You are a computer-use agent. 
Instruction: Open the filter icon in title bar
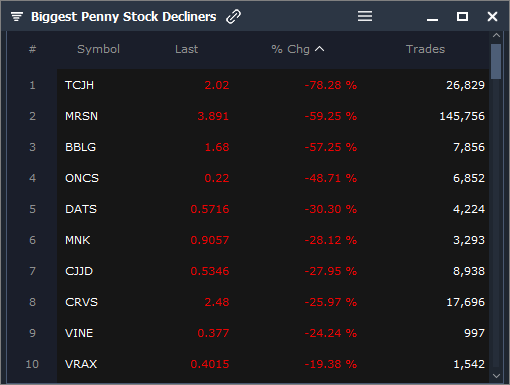tap(17, 16)
